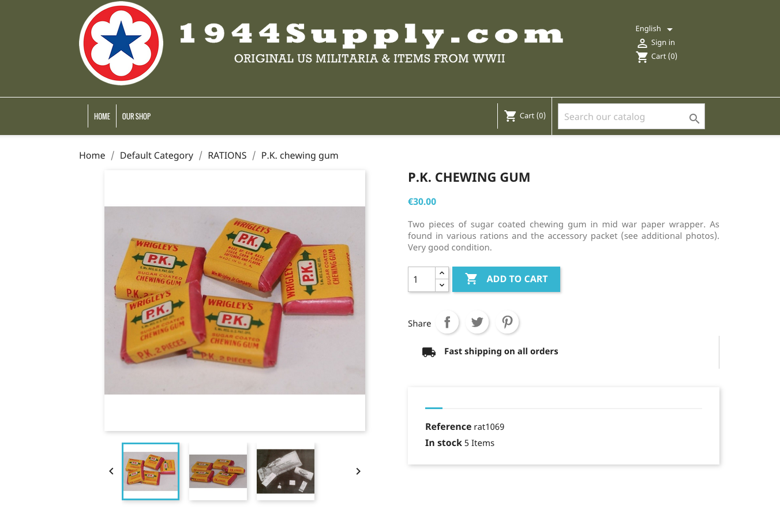Share product on Facebook icon

coord(447,322)
